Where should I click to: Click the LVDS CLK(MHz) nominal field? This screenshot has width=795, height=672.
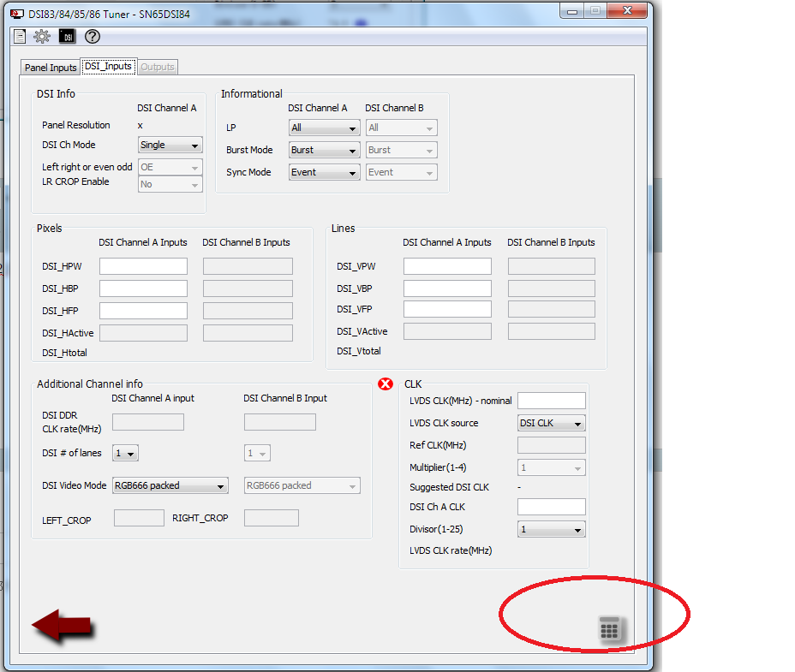(552, 401)
